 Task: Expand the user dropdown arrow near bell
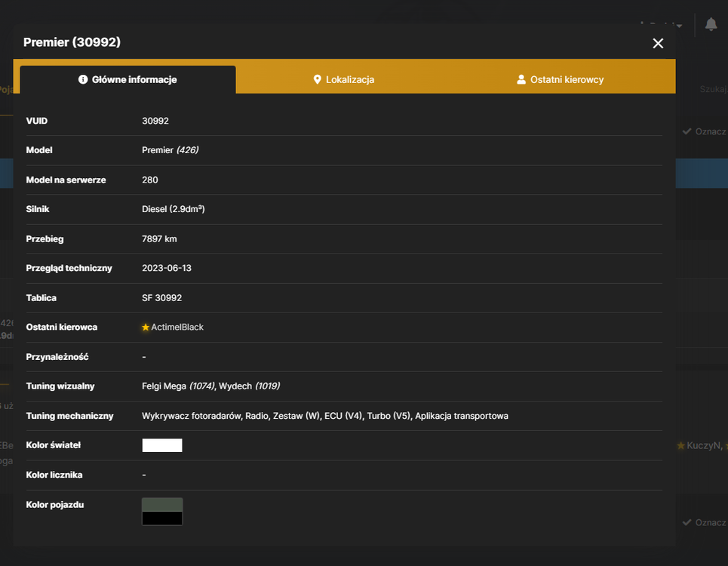coord(679,26)
